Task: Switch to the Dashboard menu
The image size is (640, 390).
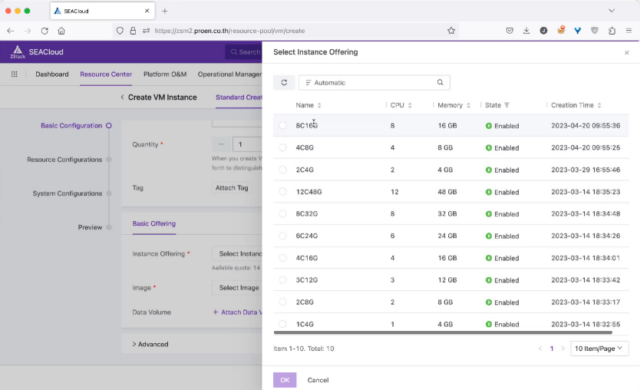Action: (52, 74)
